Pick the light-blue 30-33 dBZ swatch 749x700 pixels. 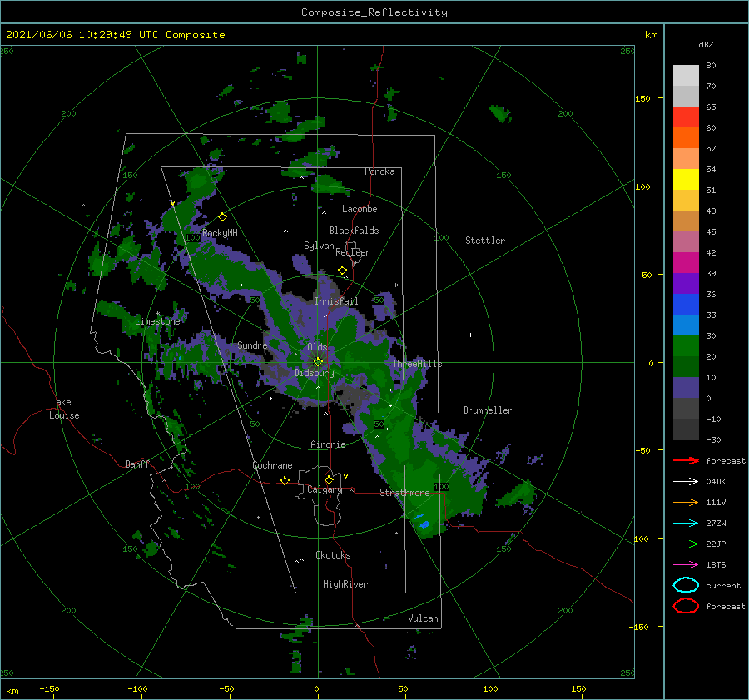coord(686,325)
